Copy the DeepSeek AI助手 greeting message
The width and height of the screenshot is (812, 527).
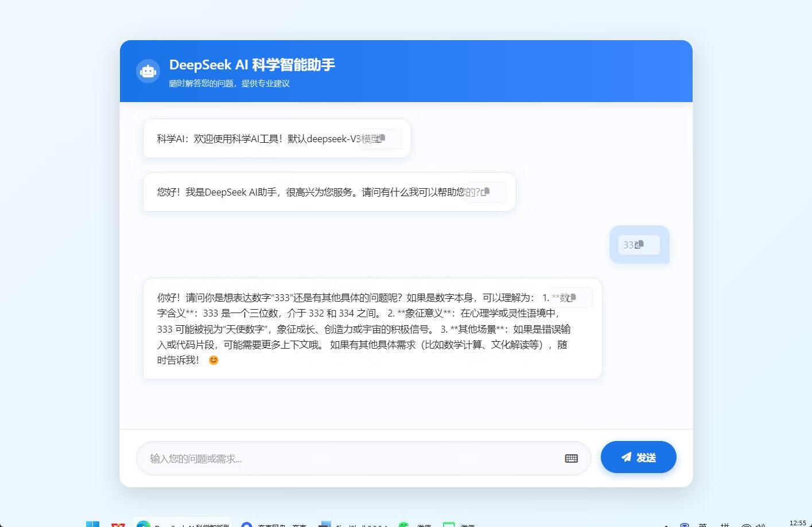tap(486, 192)
